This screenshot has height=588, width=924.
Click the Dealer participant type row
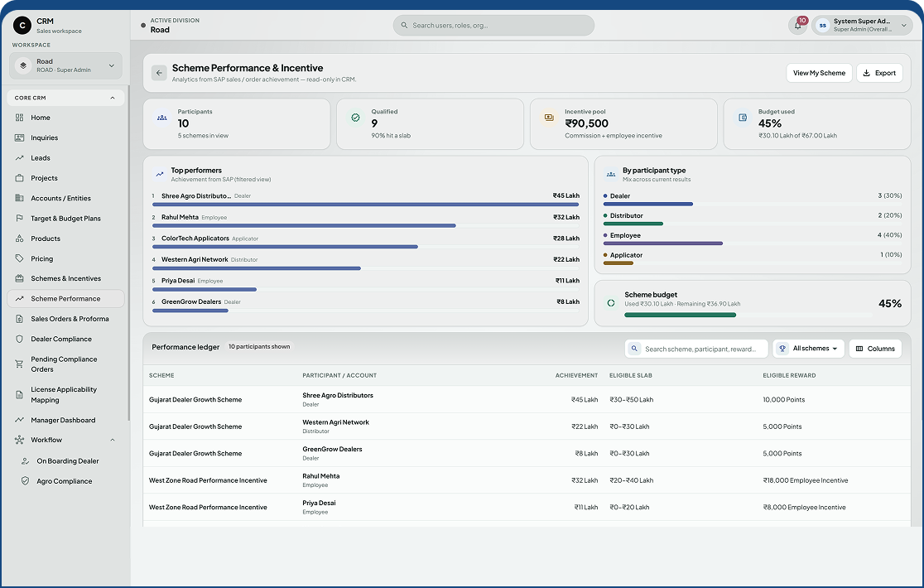753,199
